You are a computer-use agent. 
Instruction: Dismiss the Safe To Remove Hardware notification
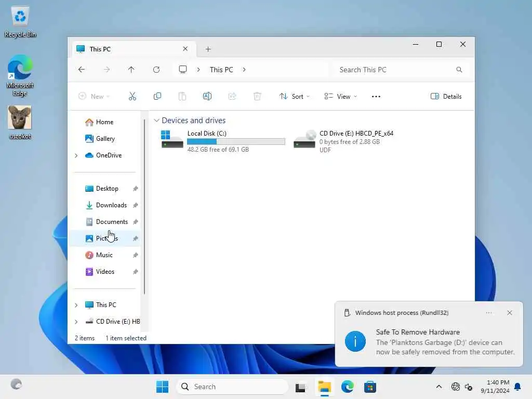click(509, 313)
